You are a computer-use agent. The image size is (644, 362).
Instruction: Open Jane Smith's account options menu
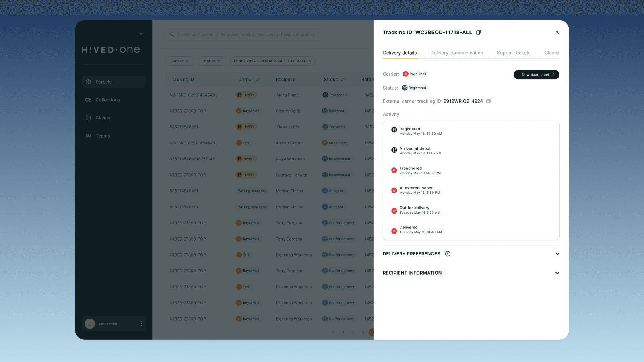click(x=141, y=324)
